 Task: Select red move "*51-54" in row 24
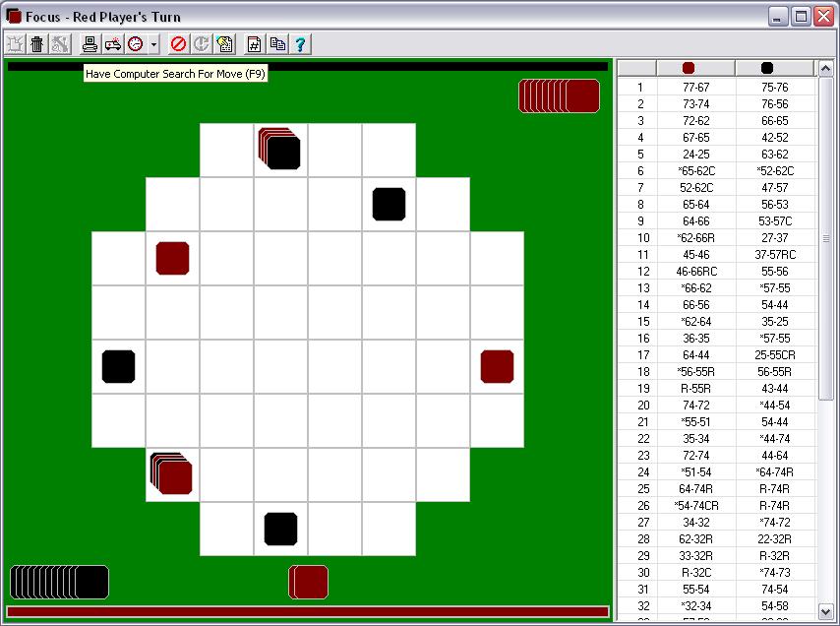(695, 472)
